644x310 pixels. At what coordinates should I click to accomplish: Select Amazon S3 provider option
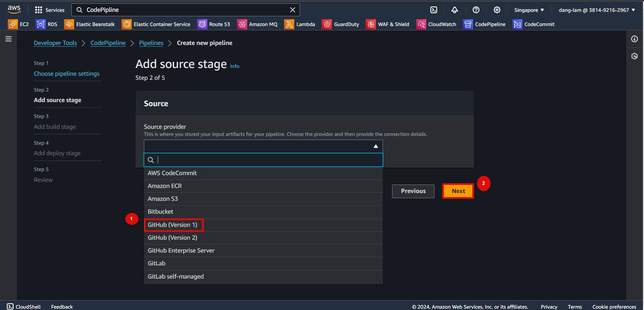263,199
